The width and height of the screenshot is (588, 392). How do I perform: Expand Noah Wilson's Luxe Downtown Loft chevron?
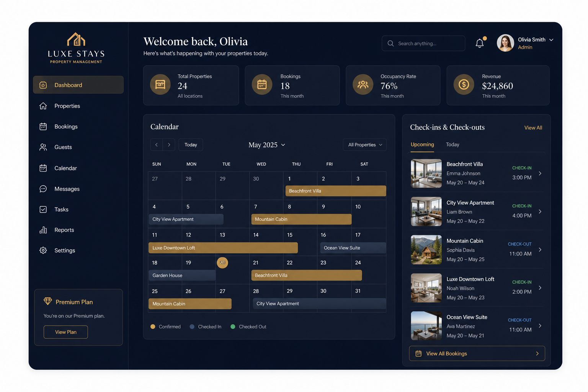coord(540,288)
